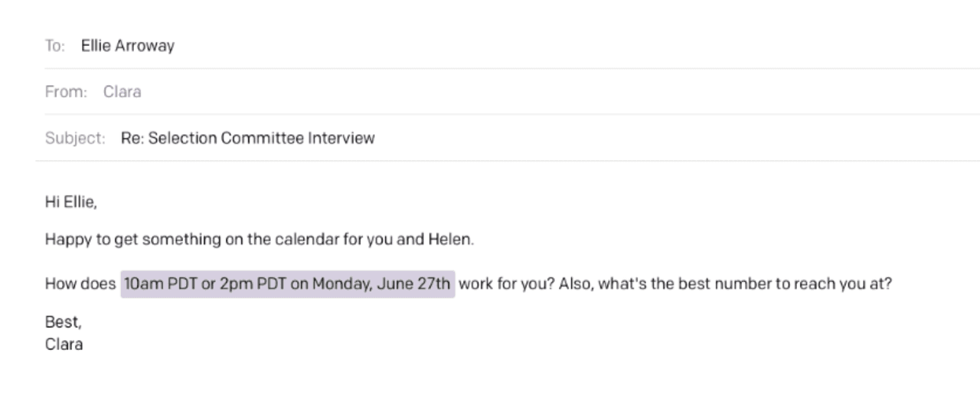Select the Clara sender field

[122, 92]
